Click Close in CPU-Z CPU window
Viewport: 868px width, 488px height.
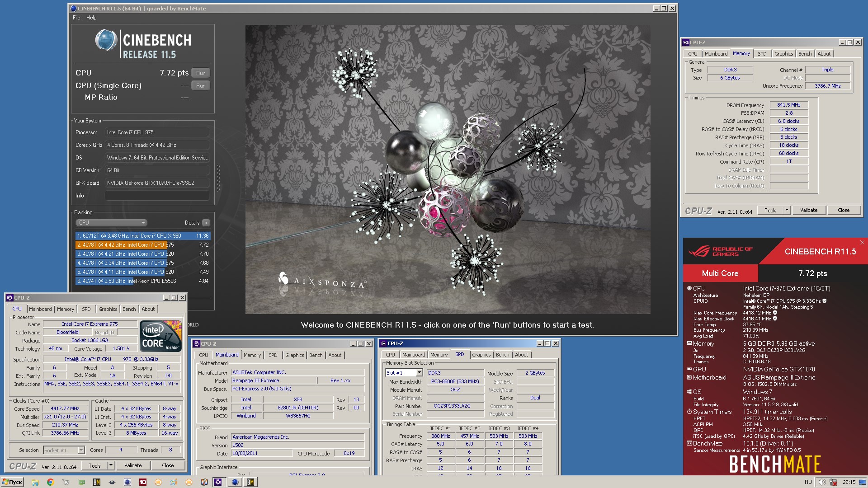pyautogui.click(x=168, y=465)
